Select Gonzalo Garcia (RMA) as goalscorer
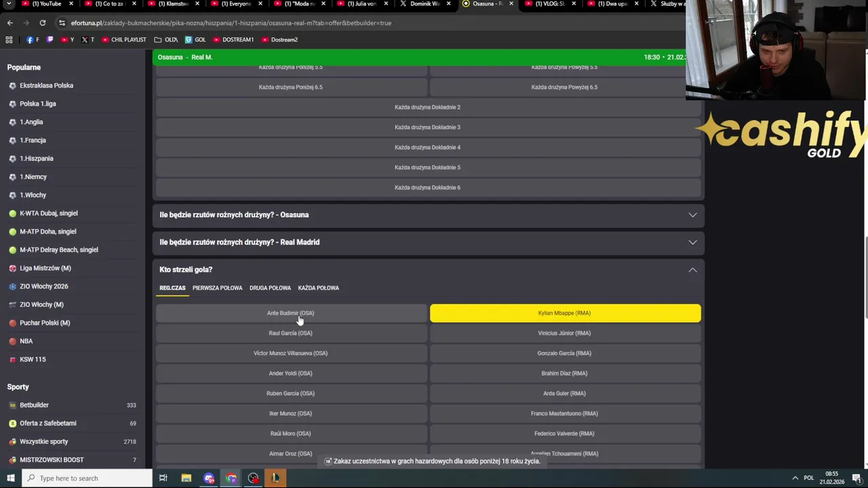The height and width of the screenshot is (488, 868). pyautogui.click(x=565, y=353)
